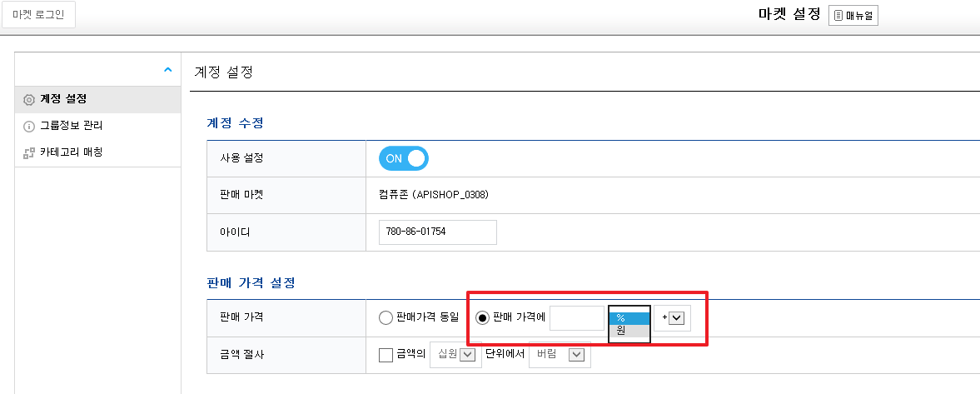Open the 버림 rounding dropdown
980x394 pixels.
coord(560,355)
